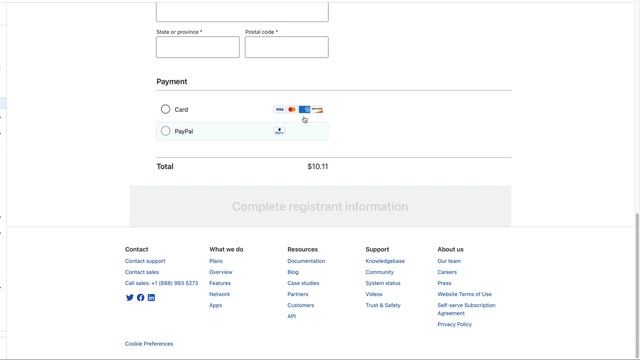Open the API link

(291, 316)
